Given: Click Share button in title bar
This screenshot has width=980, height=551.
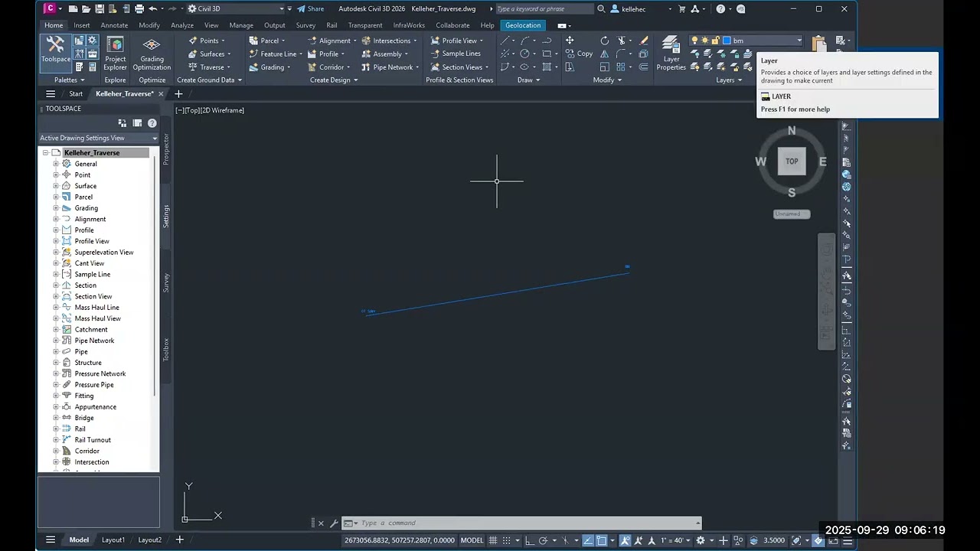Looking at the screenshot, I should [311, 9].
